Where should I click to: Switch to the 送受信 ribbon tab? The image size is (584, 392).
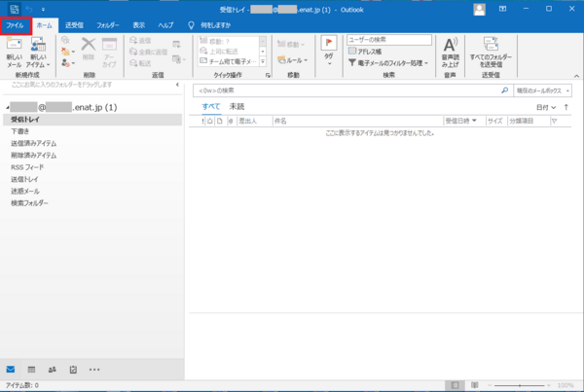(75, 26)
